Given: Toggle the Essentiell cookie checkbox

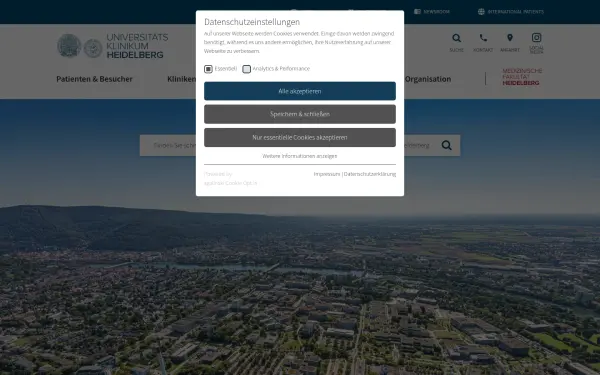Looking at the screenshot, I should [x=208, y=69].
